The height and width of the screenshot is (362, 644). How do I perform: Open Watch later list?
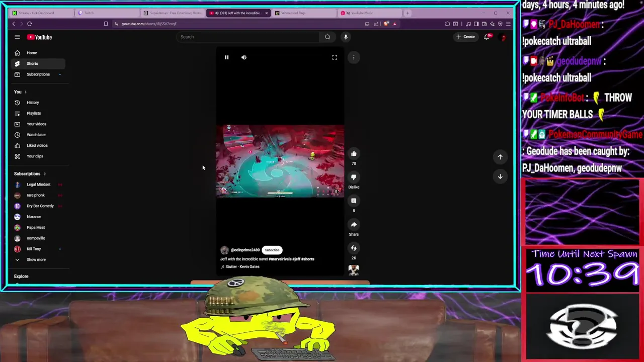coord(38,135)
